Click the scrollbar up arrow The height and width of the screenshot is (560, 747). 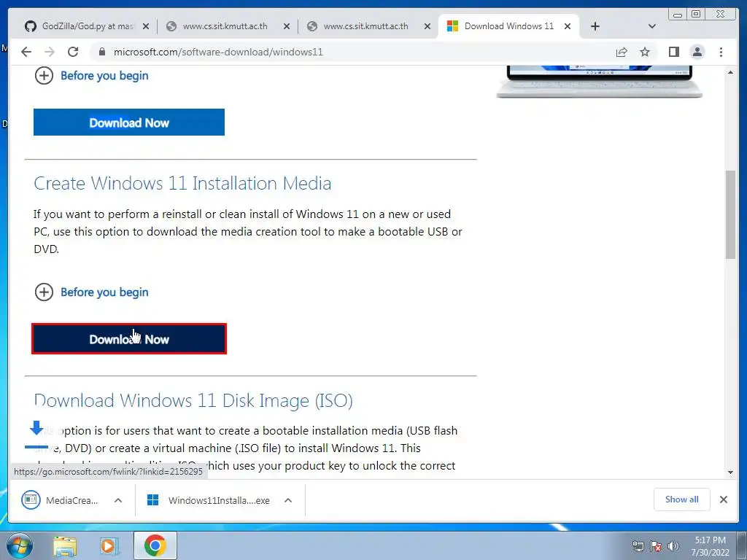tap(730, 72)
